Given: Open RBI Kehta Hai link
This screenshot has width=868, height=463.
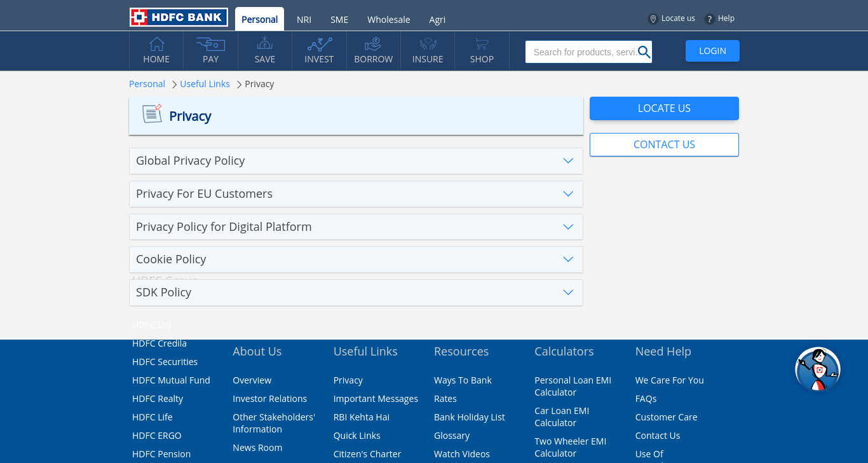Looking at the screenshot, I should (x=362, y=417).
